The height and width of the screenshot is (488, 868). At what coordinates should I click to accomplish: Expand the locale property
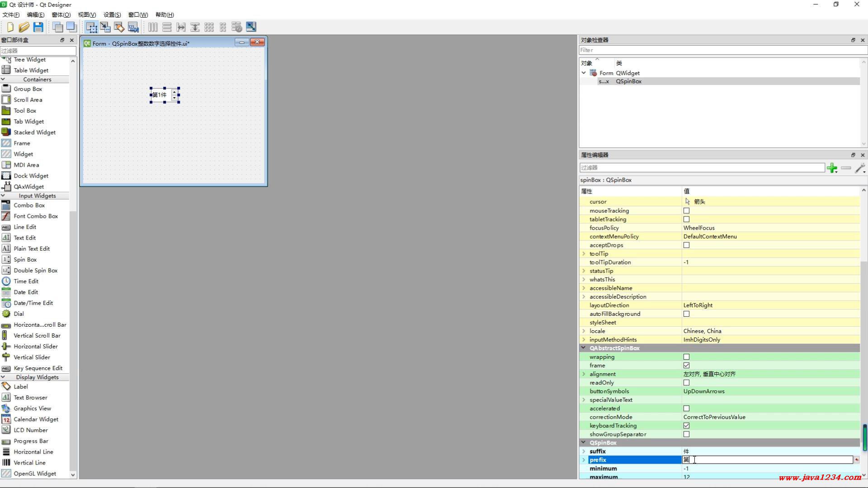(584, 331)
